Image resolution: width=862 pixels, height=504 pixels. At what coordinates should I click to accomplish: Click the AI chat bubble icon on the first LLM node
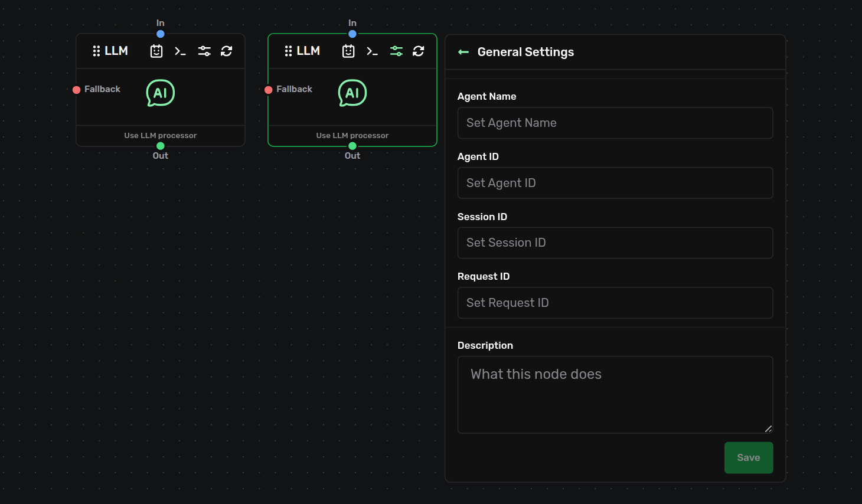point(161,93)
